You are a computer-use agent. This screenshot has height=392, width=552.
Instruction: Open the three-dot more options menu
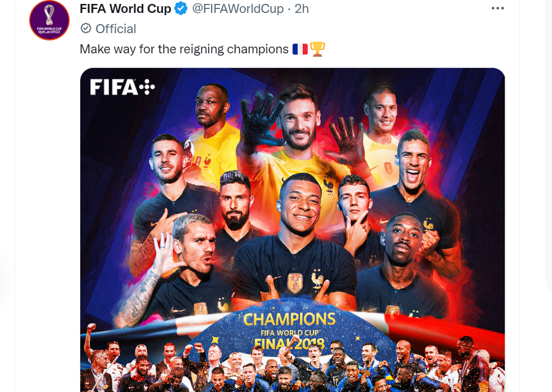point(498,8)
